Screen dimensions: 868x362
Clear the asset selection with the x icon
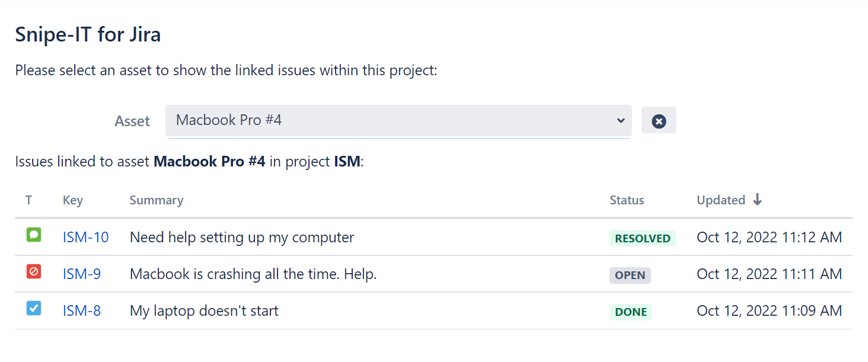pyautogui.click(x=659, y=120)
